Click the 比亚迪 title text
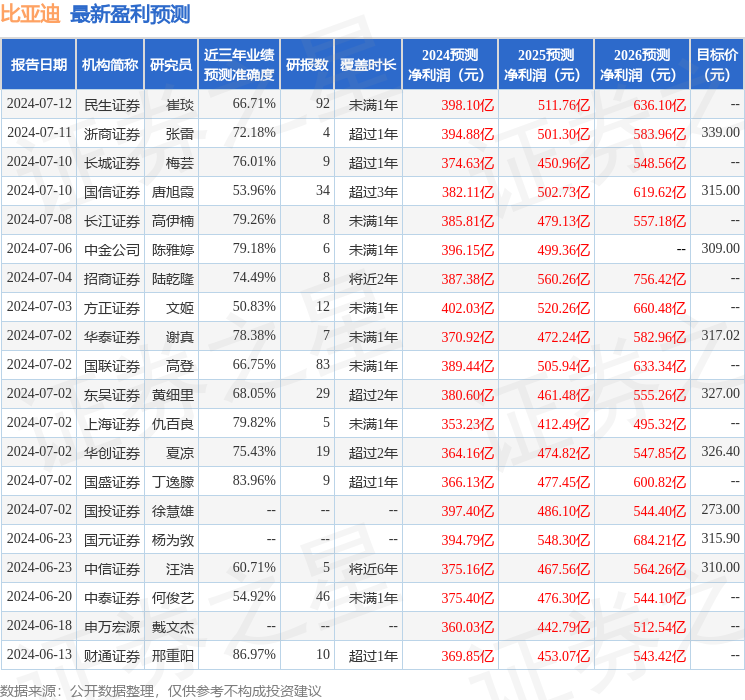The width and height of the screenshot is (745, 700). click(x=30, y=14)
